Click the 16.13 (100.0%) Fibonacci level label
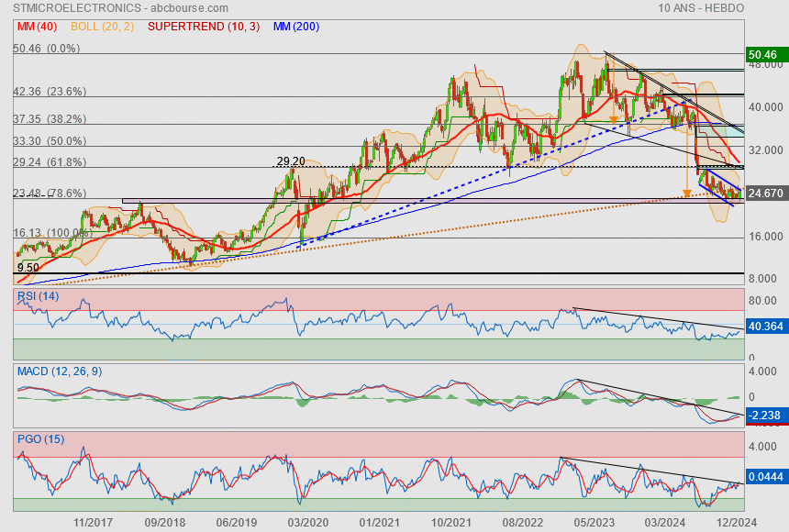The width and height of the screenshot is (789, 532). [52, 233]
